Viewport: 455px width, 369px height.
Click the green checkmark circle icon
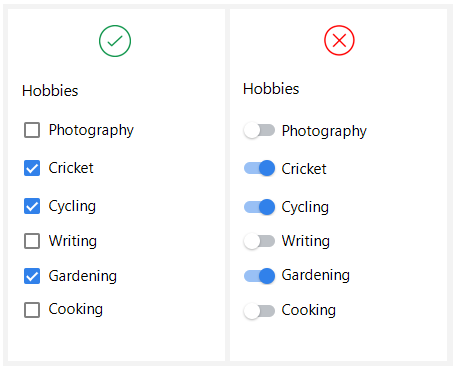point(115,41)
